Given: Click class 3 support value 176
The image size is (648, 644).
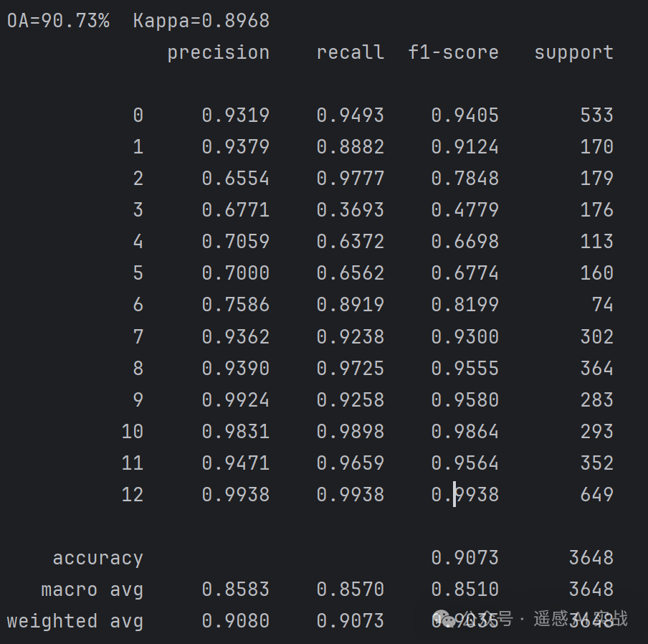Looking at the screenshot, I should [597, 210].
